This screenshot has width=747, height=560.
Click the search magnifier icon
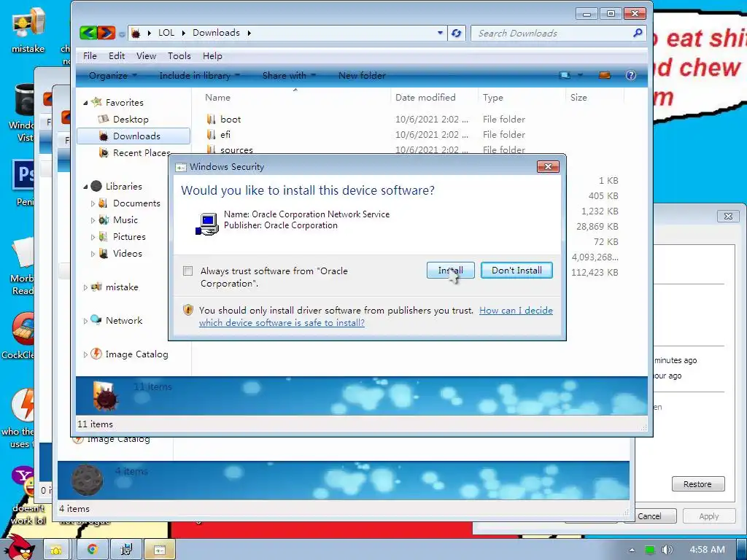pyautogui.click(x=638, y=33)
